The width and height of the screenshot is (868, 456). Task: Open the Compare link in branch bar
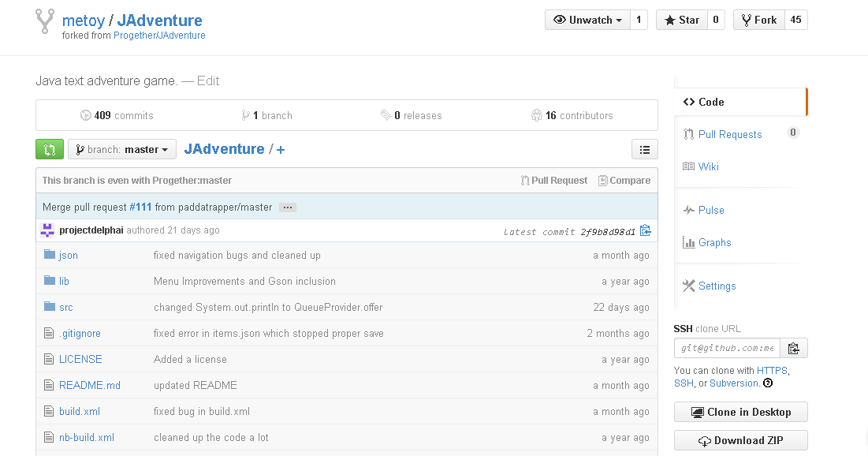(x=624, y=180)
